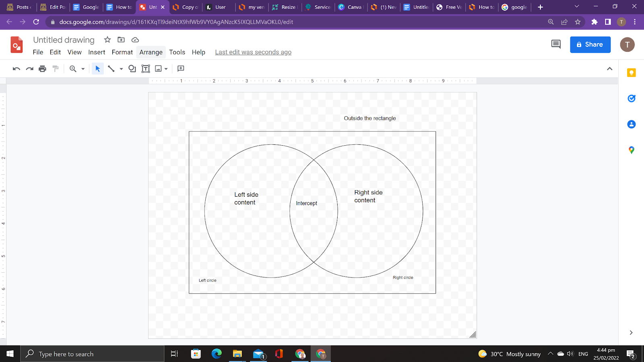This screenshot has height=362, width=644.
Task: Click the blue Share button
Action: 590,45
